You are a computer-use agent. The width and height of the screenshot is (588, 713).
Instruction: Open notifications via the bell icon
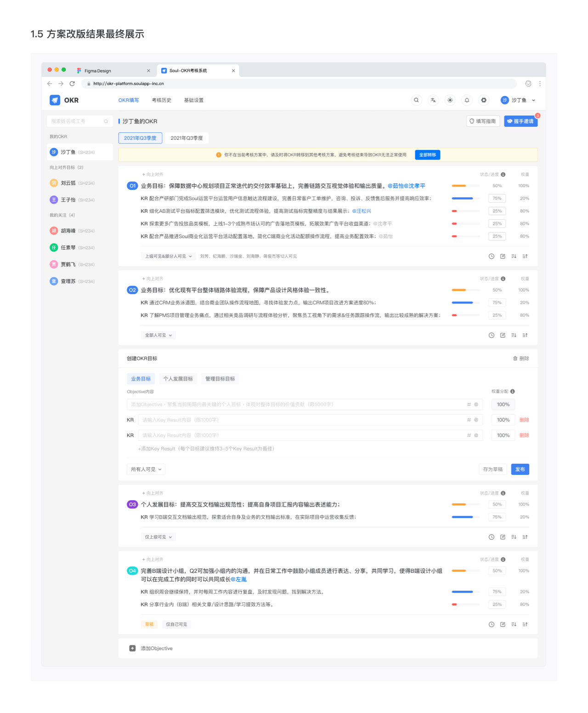[x=467, y=100]
